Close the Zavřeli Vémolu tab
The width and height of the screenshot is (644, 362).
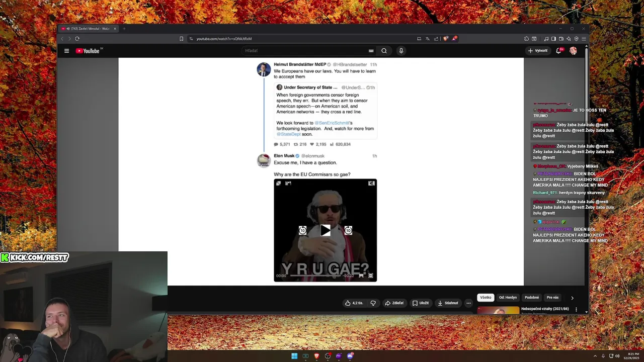[115, 29]
